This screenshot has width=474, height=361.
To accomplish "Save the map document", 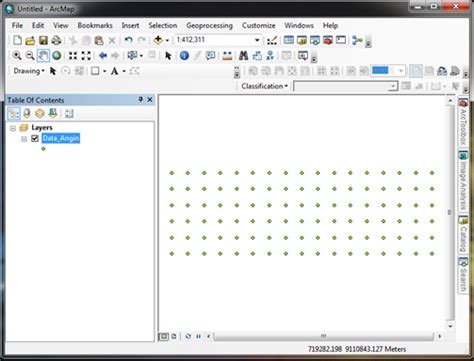I will (43, 40).
